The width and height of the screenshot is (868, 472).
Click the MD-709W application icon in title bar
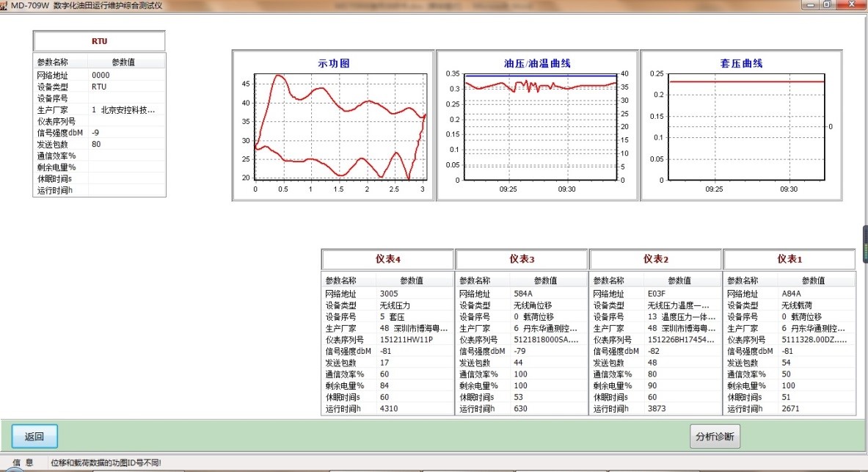pyautogui.click(x=4, y=4)
